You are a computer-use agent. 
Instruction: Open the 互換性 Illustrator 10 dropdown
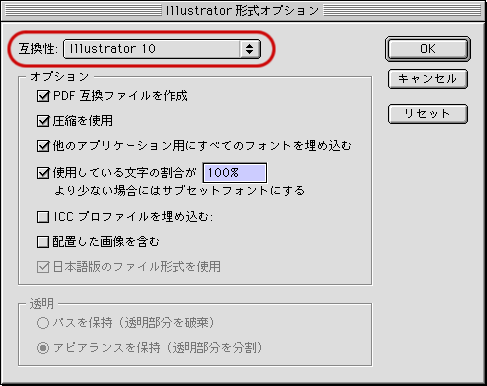click(x=162, y=49)
